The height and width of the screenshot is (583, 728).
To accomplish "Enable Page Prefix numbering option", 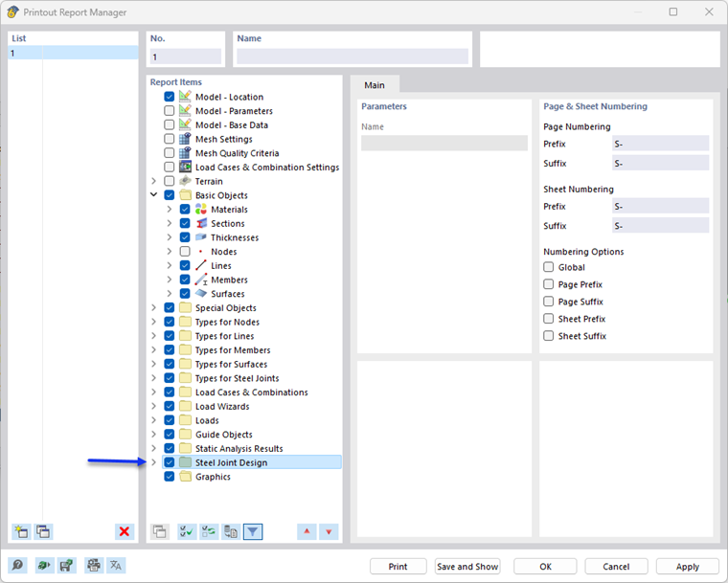I will click(548, 284).
